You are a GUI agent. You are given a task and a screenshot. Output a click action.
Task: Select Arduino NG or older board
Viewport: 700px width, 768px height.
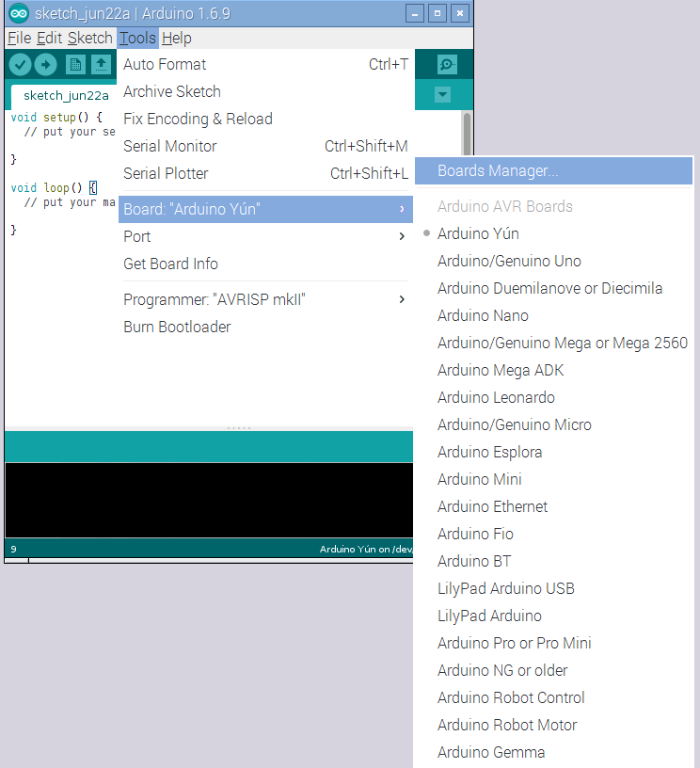553,670
